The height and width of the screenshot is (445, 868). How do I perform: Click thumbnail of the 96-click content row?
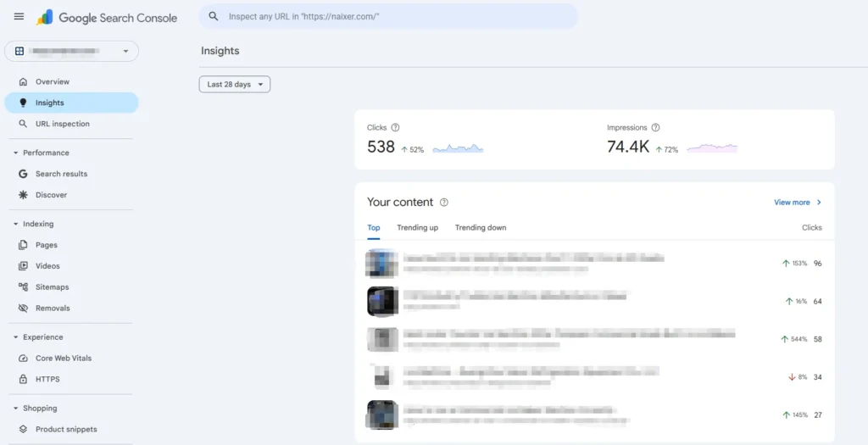tap(382, 264)
